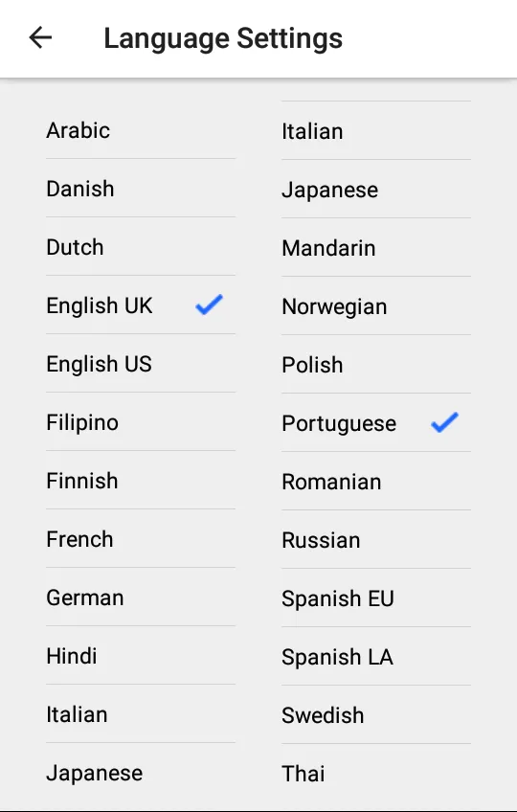This screenshot has height=812, width=517.
Task: Select German language
Action: click(141, 598)
